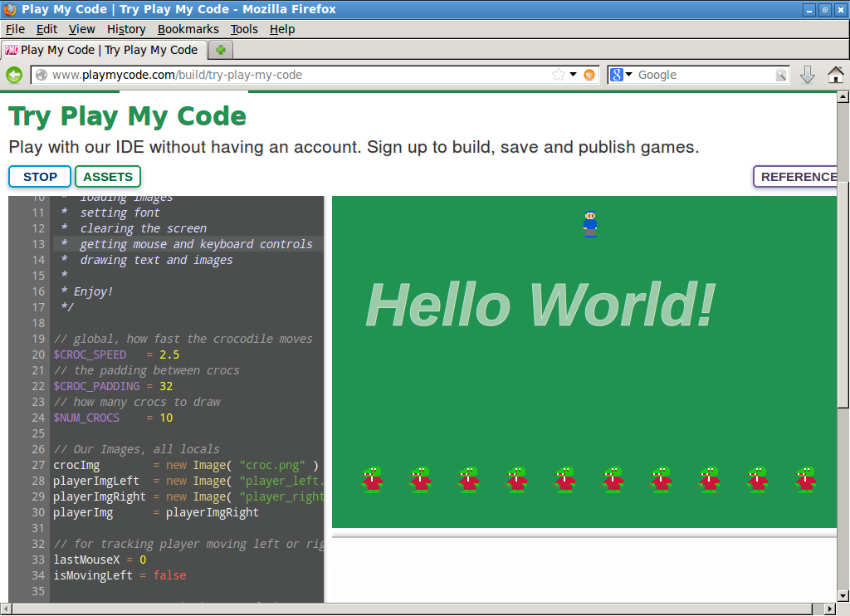Screen dimensions: 850x616
Task: Open the Bookmarks menu
Action: point(188,29)
